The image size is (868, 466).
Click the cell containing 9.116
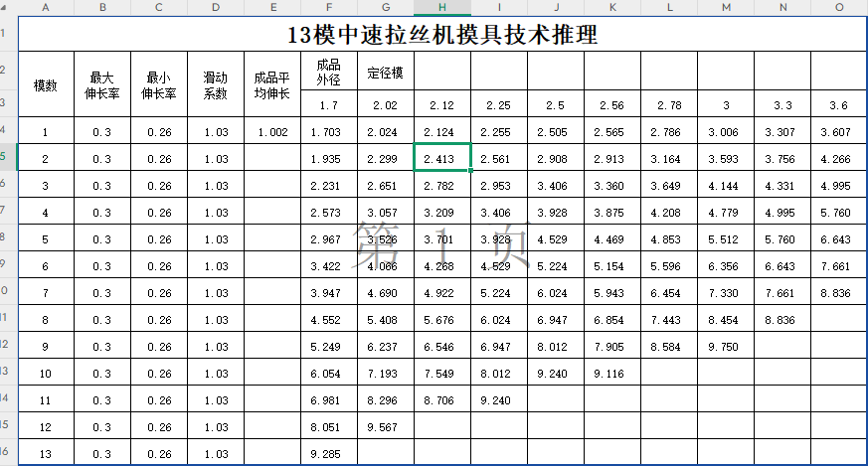pos(611,374)
